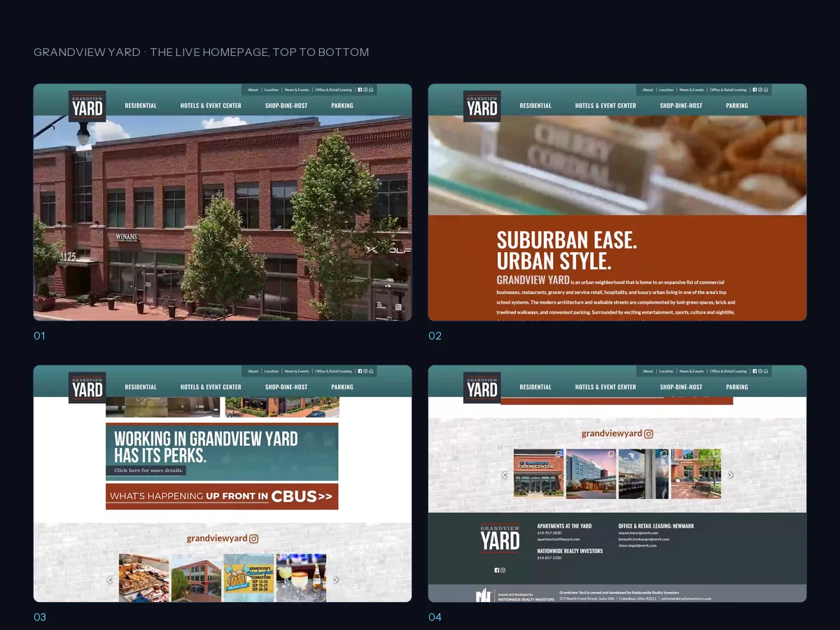Show previous Instagram photos in screenshot 04 carousel
840x630 pixels.
(x=505, y=475)
